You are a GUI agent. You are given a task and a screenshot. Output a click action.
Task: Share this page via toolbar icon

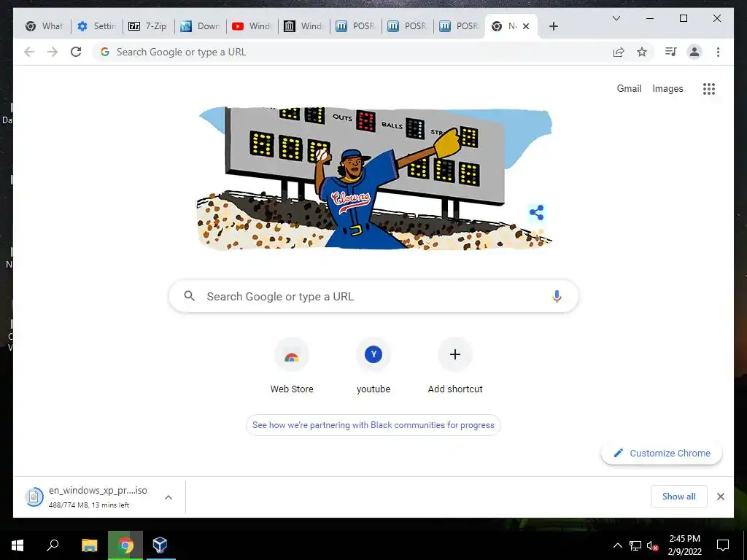[x=619, y=52]
